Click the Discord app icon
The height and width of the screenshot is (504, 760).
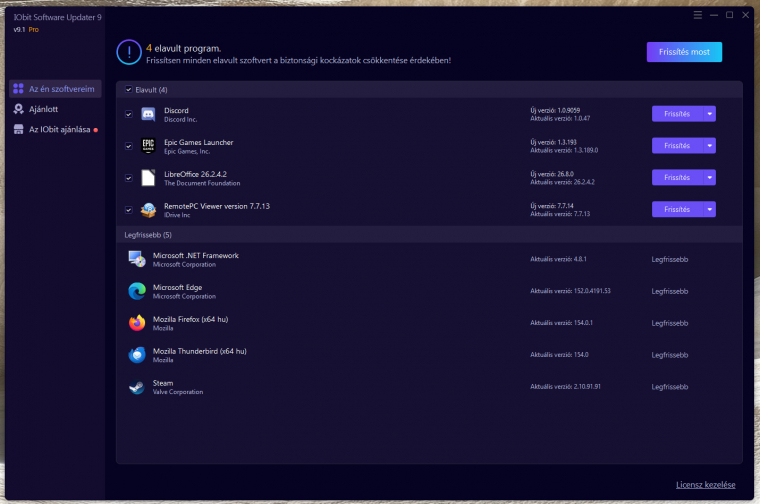pos(148,114)
